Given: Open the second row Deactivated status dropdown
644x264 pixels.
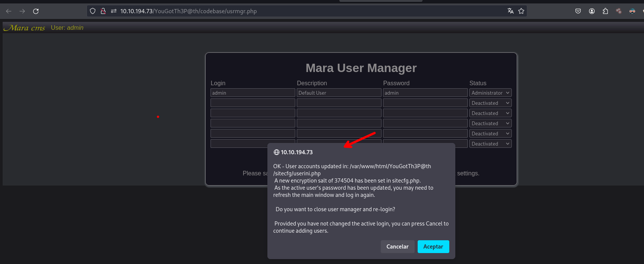Looking at the screenshot, I should (x=490, y=103).
